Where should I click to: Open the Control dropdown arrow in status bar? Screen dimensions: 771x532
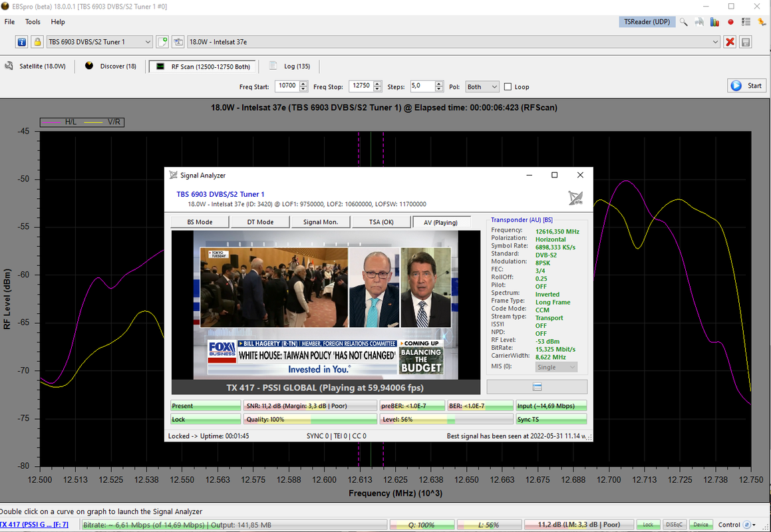[754, 525]
